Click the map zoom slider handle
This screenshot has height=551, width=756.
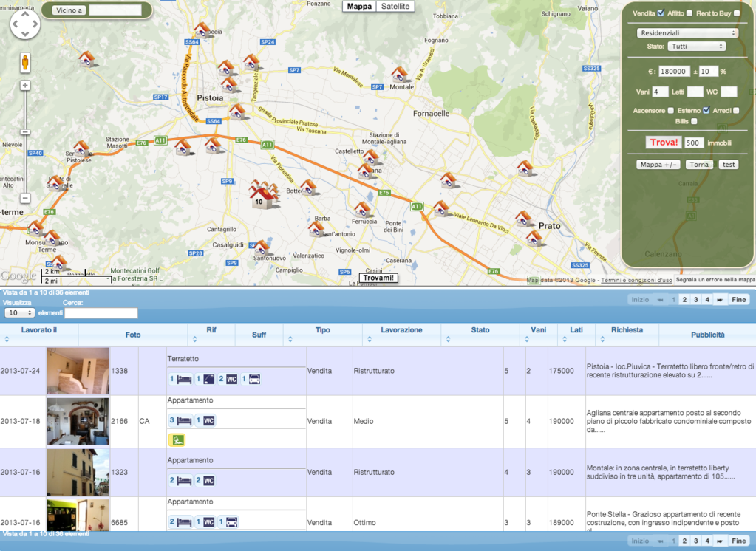tap(25, 132)
